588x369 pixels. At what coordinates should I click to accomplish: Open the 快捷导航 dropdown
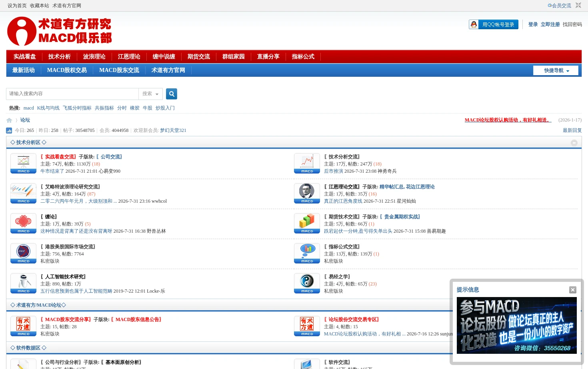tap(556, 70)
